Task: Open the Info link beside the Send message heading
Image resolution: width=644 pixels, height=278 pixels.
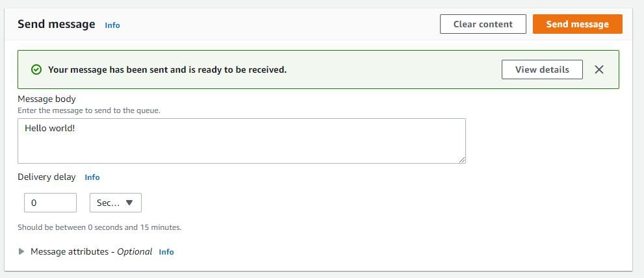Action: click(112, 25)
